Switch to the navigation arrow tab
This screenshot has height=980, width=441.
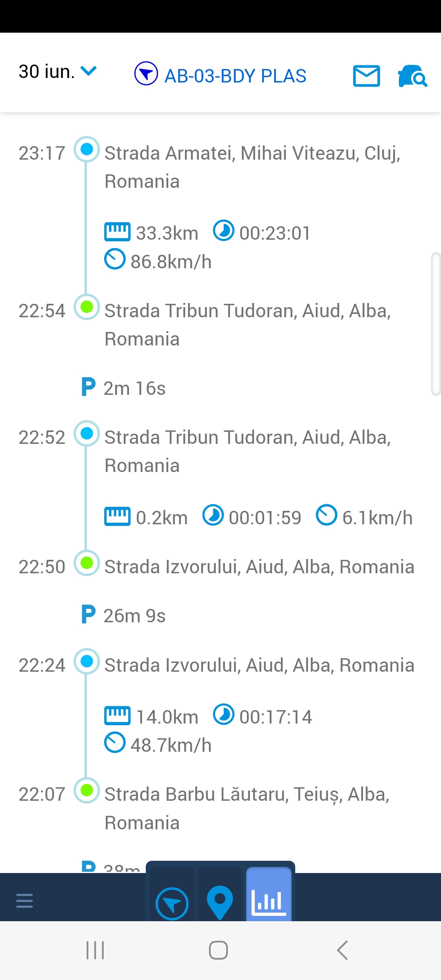(x=172, y=903)
